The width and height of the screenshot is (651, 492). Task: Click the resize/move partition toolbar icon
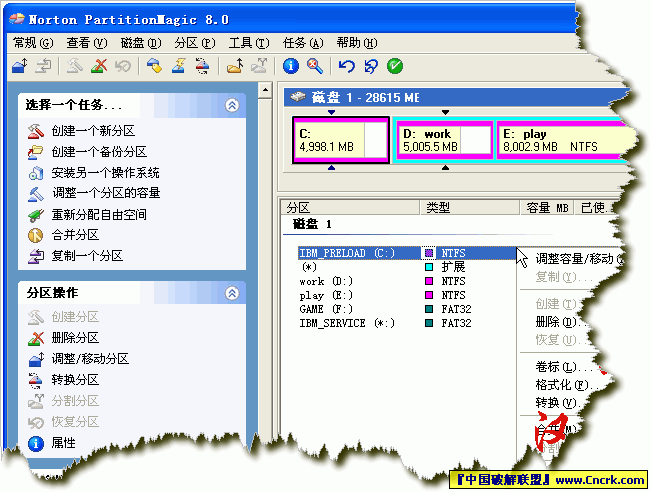coord(20,66)
